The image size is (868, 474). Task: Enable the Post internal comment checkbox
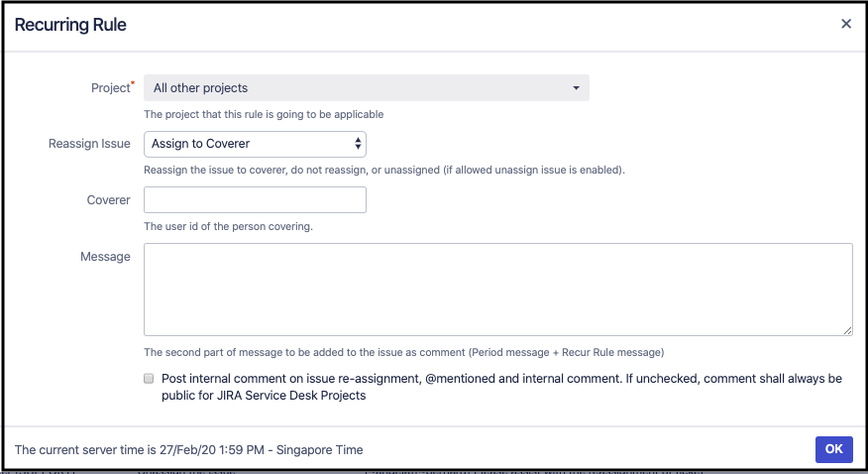coord(149,379)
